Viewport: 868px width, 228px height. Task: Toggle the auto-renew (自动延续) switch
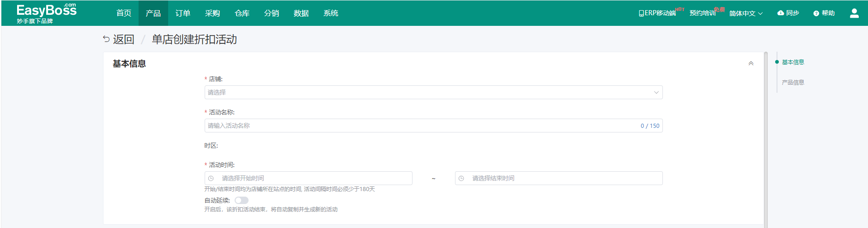click(241, 200)
